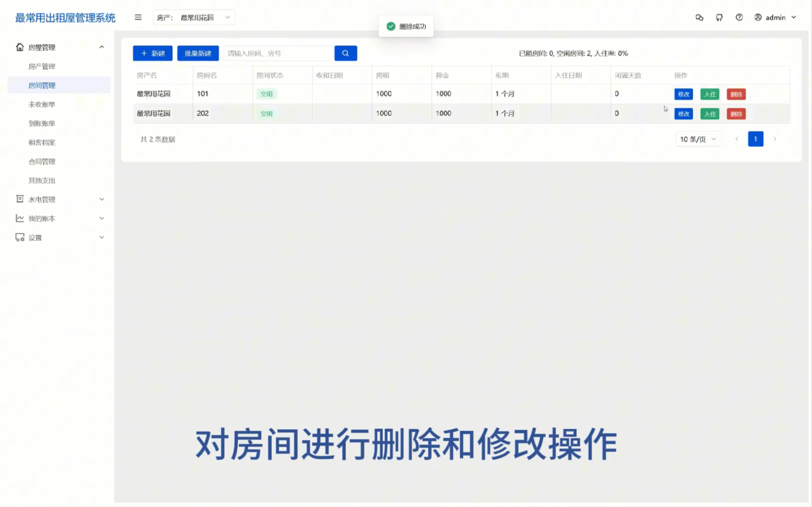Open the 10 条/页 page size dropdown

tap(698, 139)
